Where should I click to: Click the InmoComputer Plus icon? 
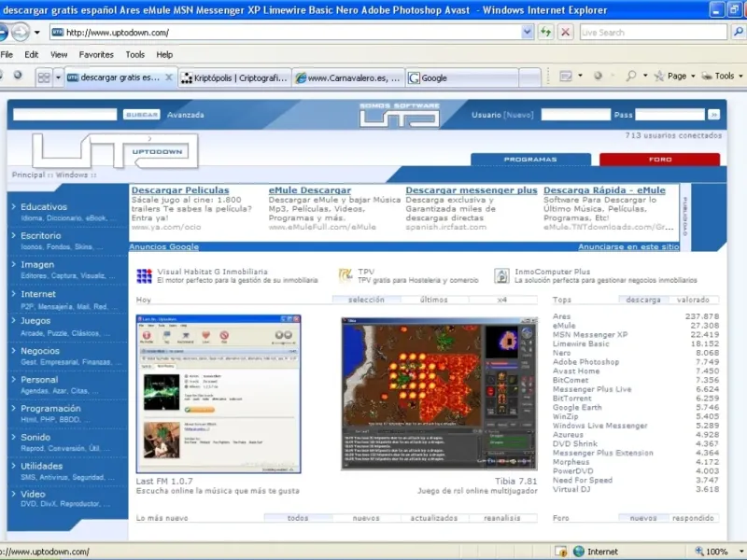coord(501,275)
